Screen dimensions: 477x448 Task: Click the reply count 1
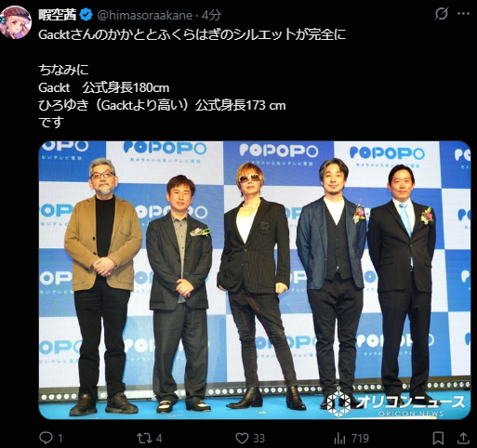pos(60,439)
